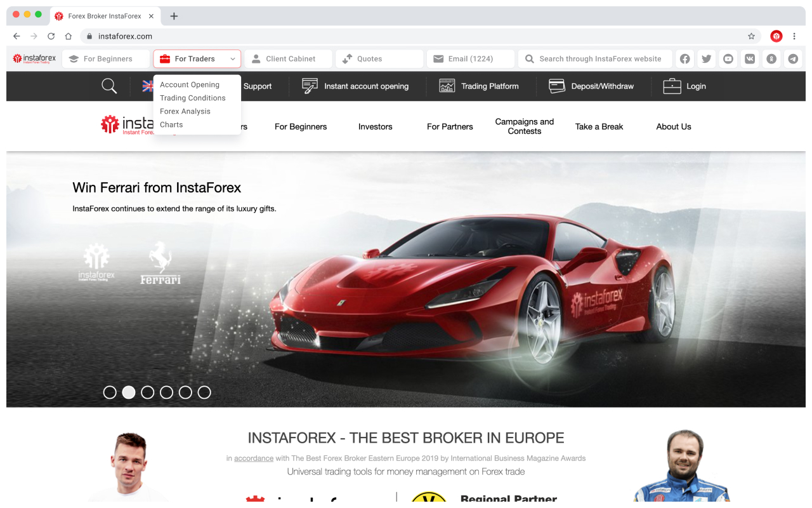Open About Us menu item

pyautogui.click(x=674, y=126)
